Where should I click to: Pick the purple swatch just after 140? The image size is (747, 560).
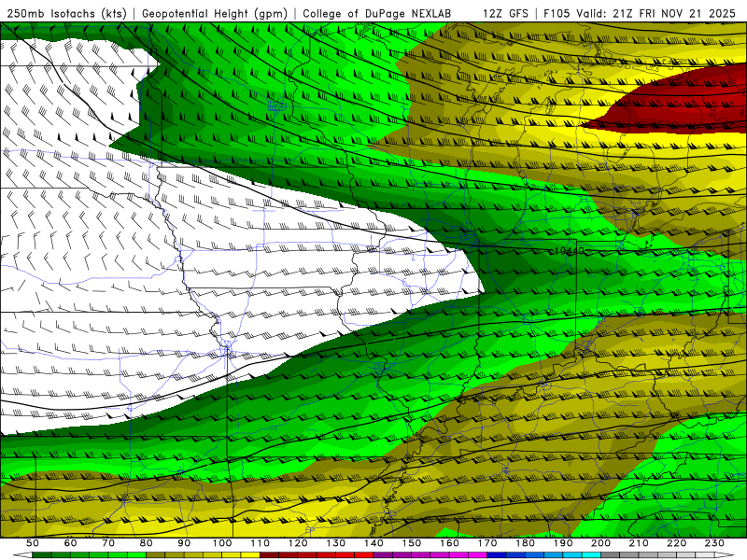[383, 554]
